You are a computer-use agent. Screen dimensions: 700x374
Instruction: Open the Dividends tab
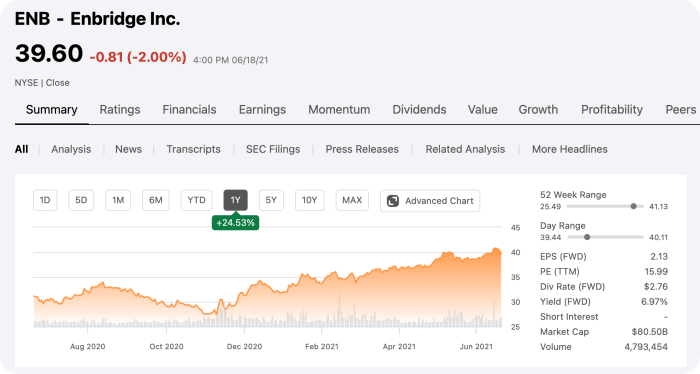419,110
